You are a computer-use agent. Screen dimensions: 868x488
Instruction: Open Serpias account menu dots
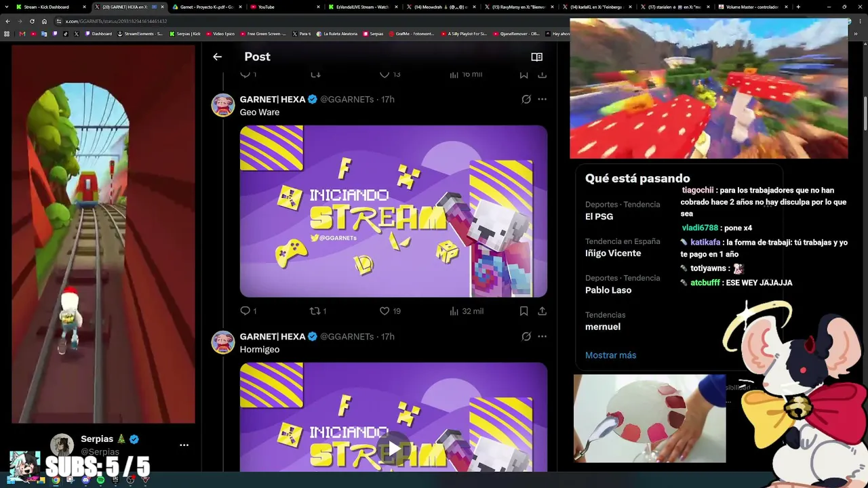coord(184,445)
